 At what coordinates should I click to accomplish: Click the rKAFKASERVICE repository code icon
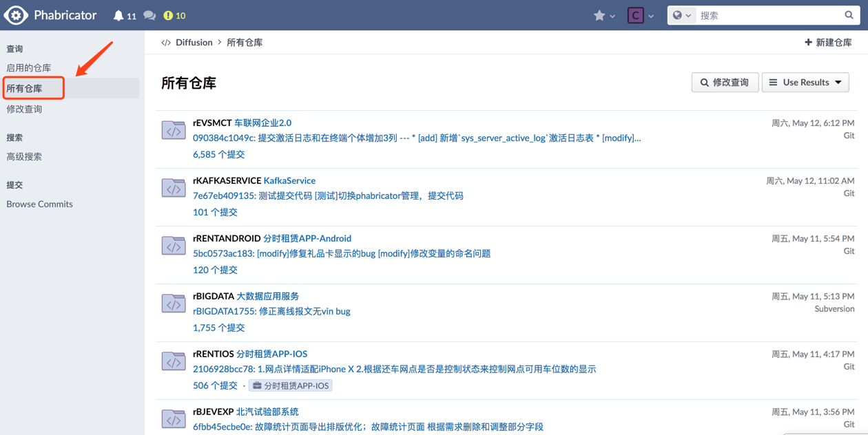(x=174, y=188)
